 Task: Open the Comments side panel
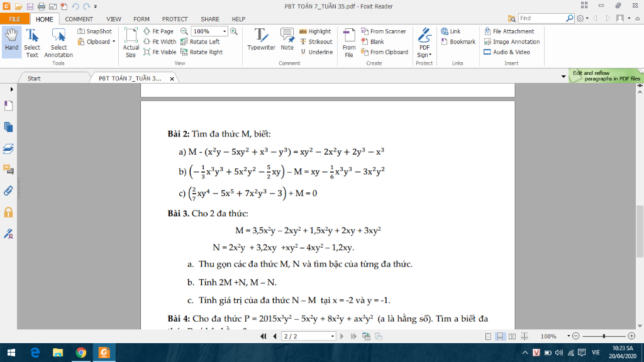[8, 170]
